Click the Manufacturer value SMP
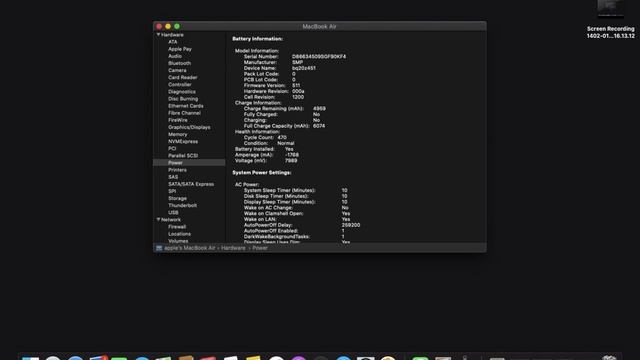The image size is (640, 360). (x=297, y=62)
